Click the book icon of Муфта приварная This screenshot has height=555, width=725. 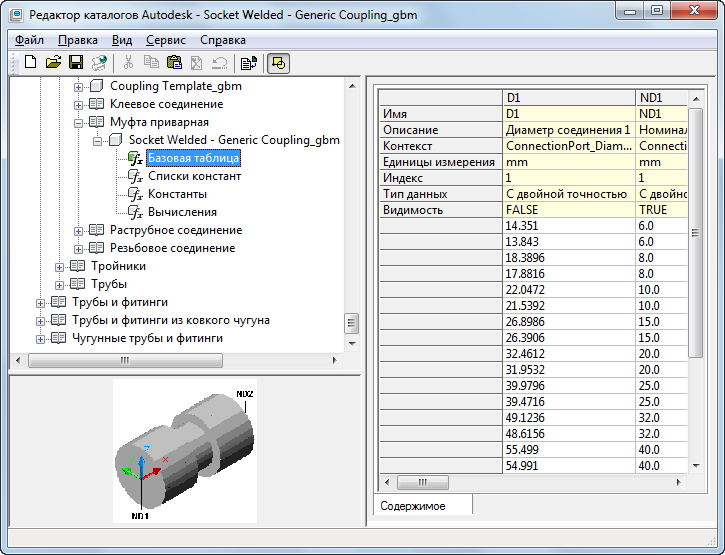[96, 122]
